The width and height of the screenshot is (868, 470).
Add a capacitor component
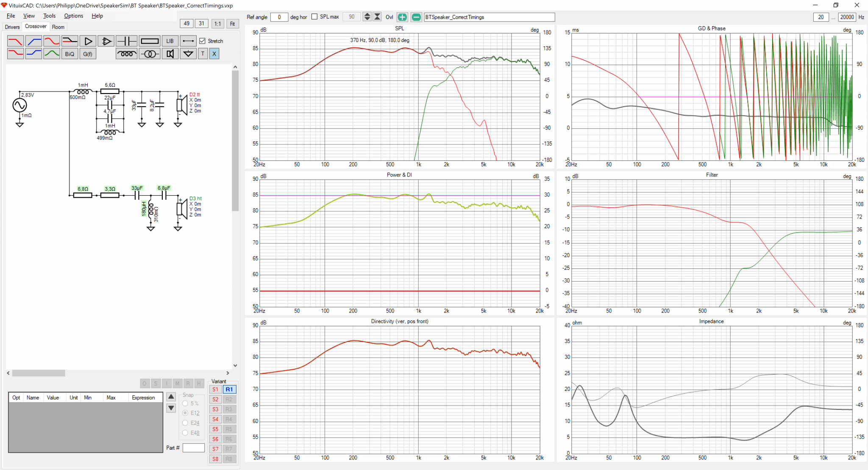click(x=126, y=41)
